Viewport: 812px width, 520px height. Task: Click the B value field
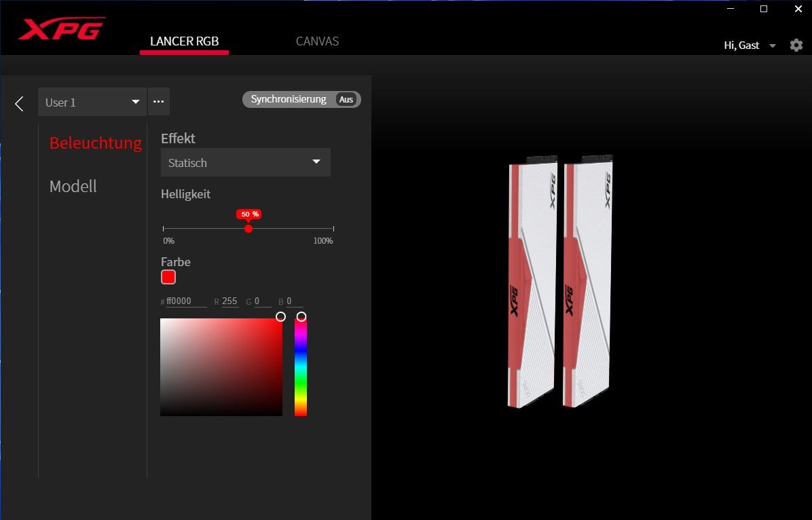tap(295, 301)
